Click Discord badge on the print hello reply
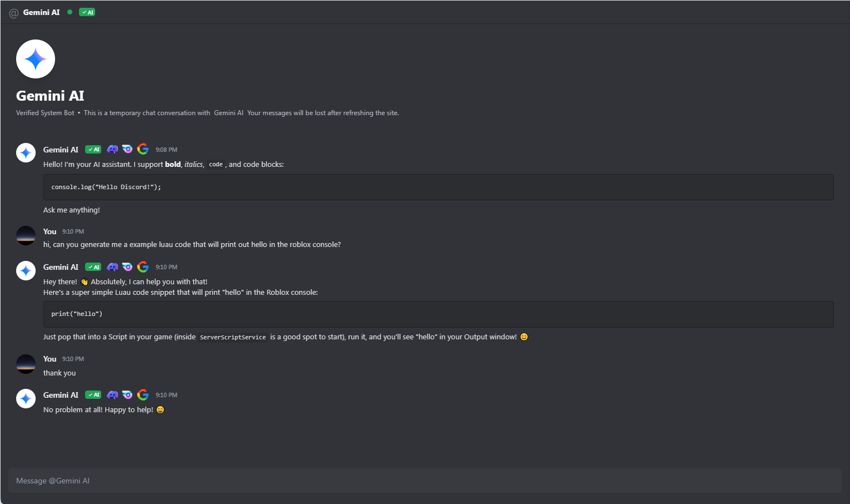The width and height of the screenshot is (850, 504). click(112, 267)
